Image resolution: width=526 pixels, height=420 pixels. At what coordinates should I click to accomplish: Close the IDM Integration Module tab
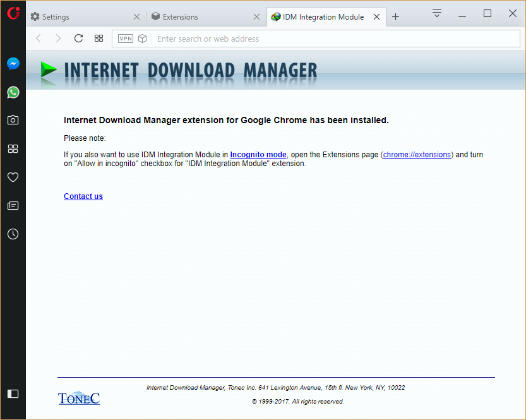click(377, 17)
